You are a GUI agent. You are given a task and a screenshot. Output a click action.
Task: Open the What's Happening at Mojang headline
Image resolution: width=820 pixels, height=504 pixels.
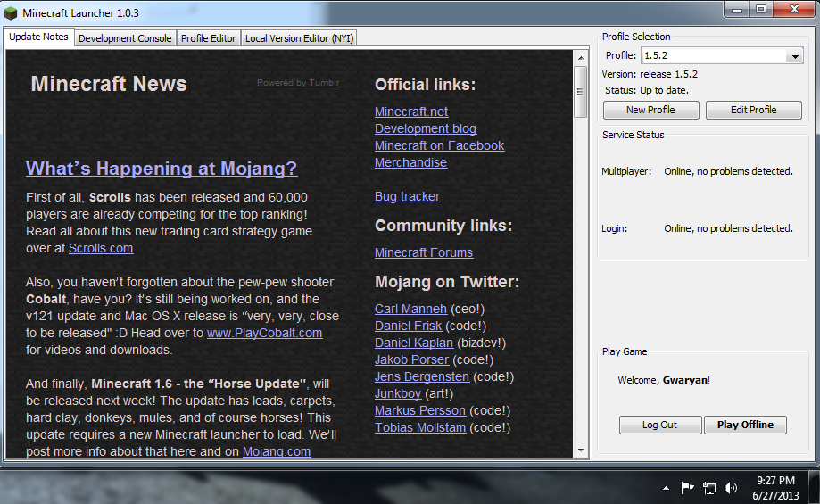pyautogui.click(x=162, y=169)
